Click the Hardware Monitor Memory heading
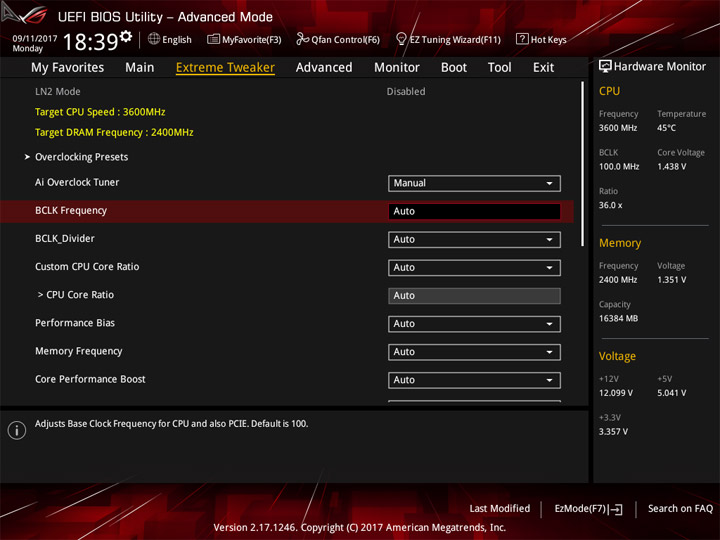This screenshot has height=540, width=720. pyautogui.click(x=620, y=243)
